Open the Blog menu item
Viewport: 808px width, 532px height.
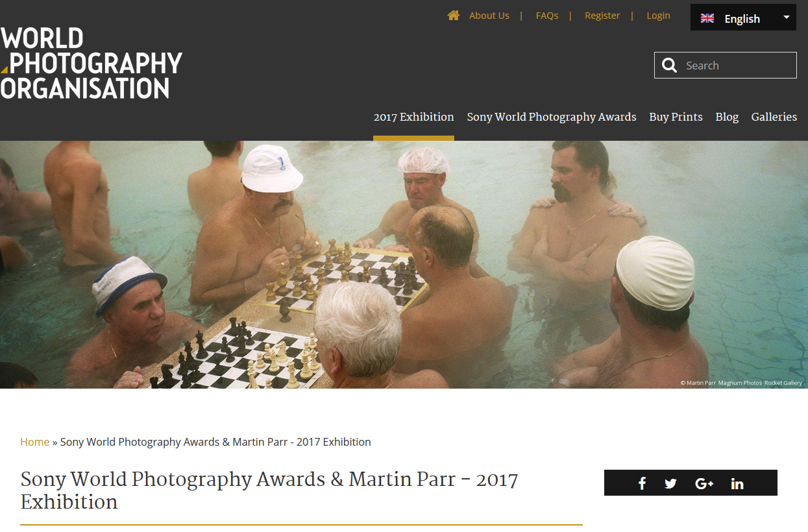(727, 117)
